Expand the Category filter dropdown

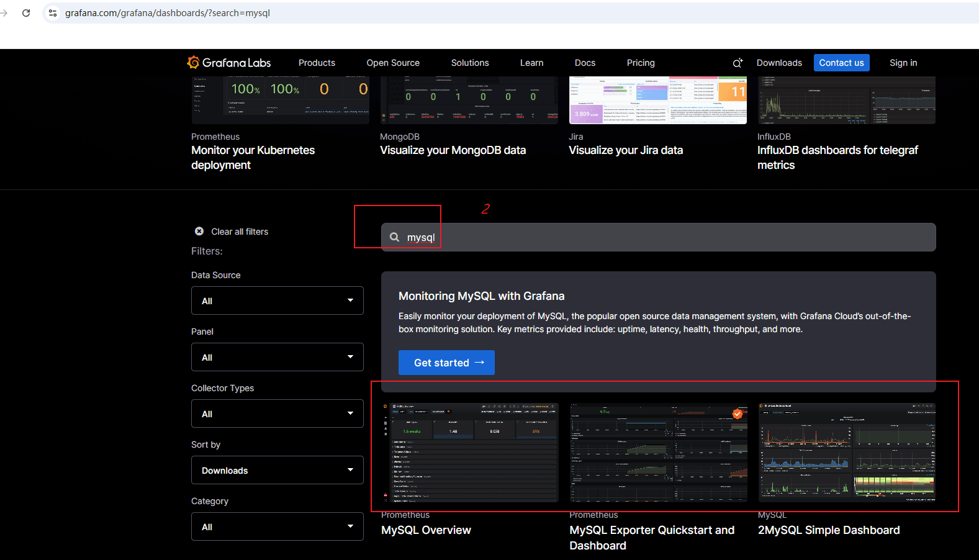tap(277, 526)
